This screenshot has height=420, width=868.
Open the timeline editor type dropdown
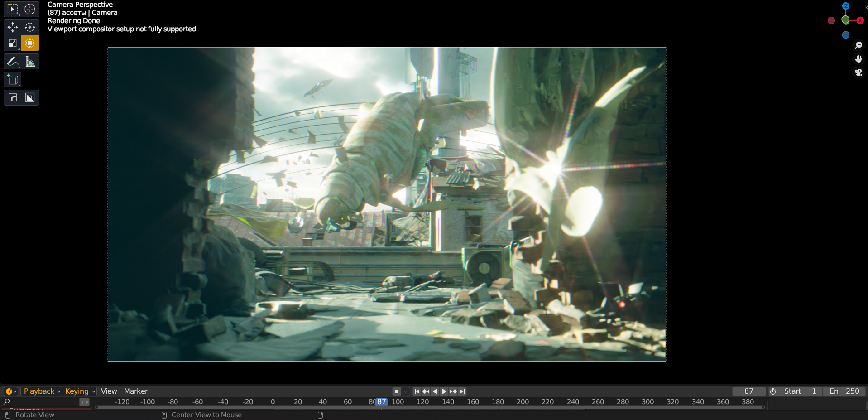pyautogui.click(x=11, y=391)
